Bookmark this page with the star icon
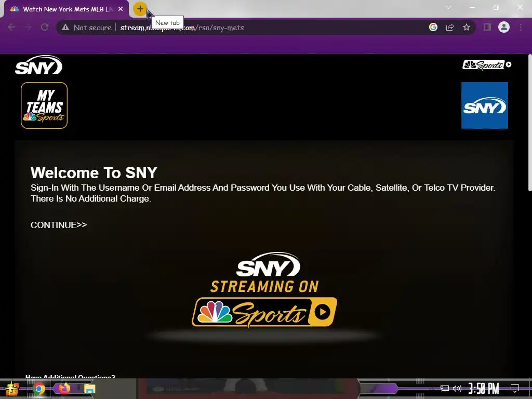The image size is (532, 399). tap(467, 28)
